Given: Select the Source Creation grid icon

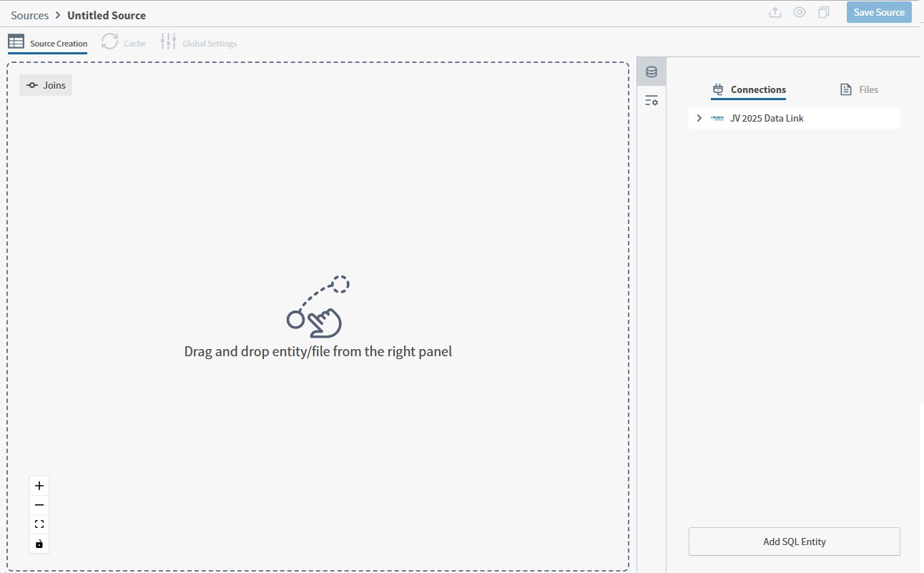Looking at the screenshot, I should coord(16,42).
